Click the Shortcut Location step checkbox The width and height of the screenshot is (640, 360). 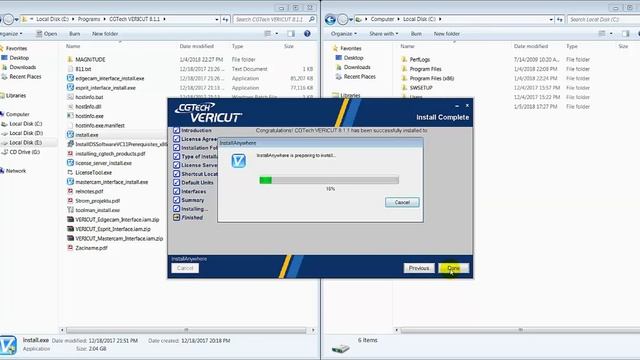coord(176,173)
